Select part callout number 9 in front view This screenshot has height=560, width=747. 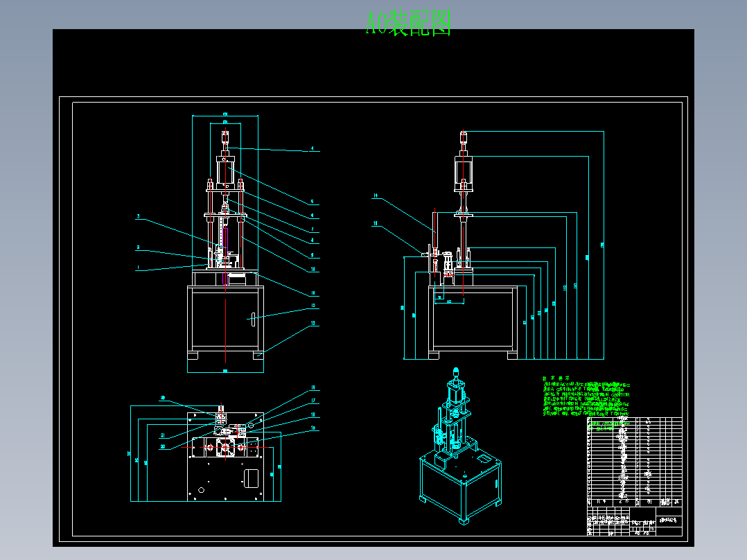(313, 255)
